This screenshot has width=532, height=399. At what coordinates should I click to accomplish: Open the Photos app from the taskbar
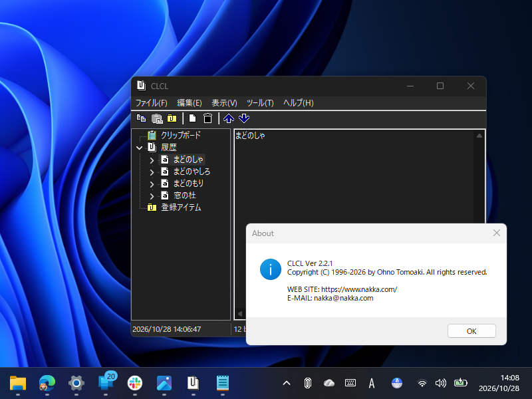coord(164,383)
